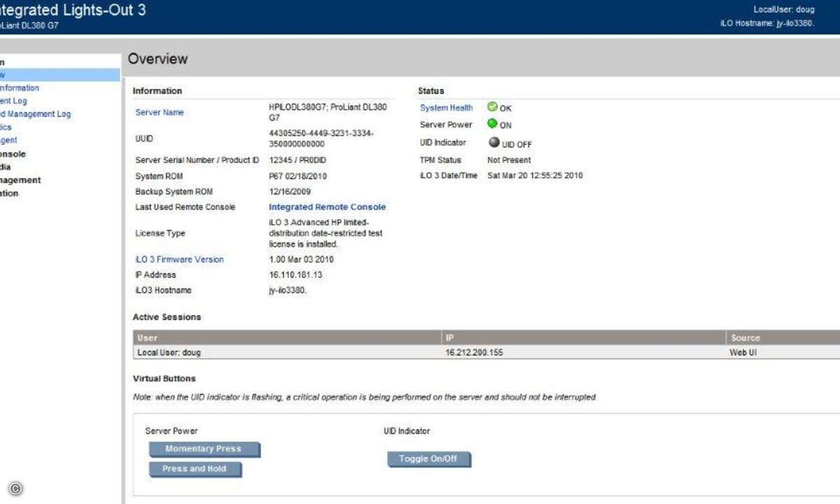The width and height of the screenshot is (840, 504).
Task: Click the green Server Power ON indicator
Action: point(492,124)
